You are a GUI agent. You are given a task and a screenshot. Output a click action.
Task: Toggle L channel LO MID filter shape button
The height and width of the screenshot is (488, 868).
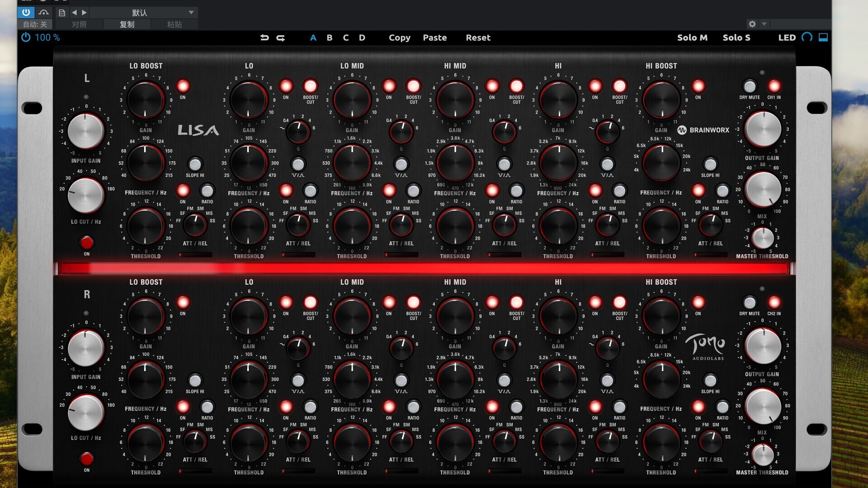(401, 164)
